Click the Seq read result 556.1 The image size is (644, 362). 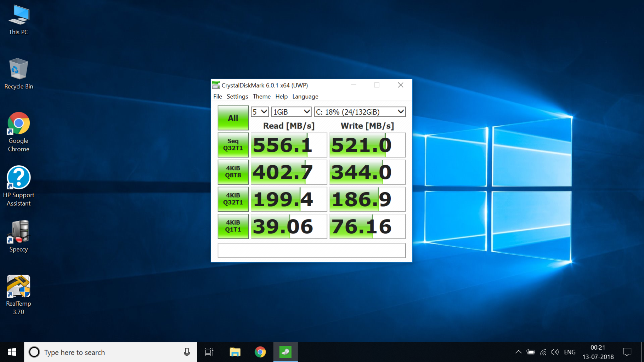point(289,145)
